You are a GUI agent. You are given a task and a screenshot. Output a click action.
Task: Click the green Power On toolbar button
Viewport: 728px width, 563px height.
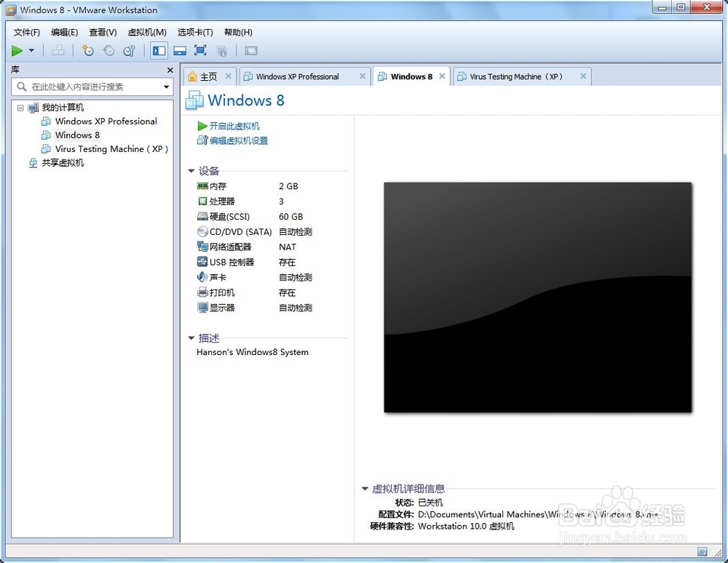coord(17,50)
